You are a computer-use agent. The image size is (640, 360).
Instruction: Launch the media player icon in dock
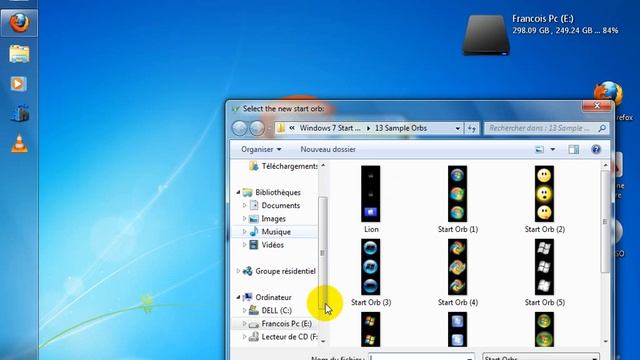(18, 84)
